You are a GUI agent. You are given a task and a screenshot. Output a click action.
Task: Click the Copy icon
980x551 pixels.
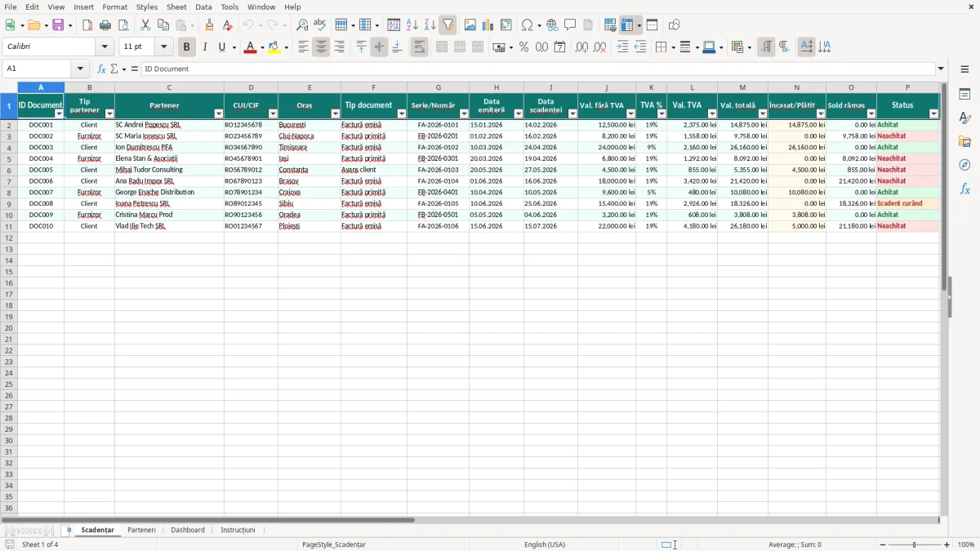[163, 25]
